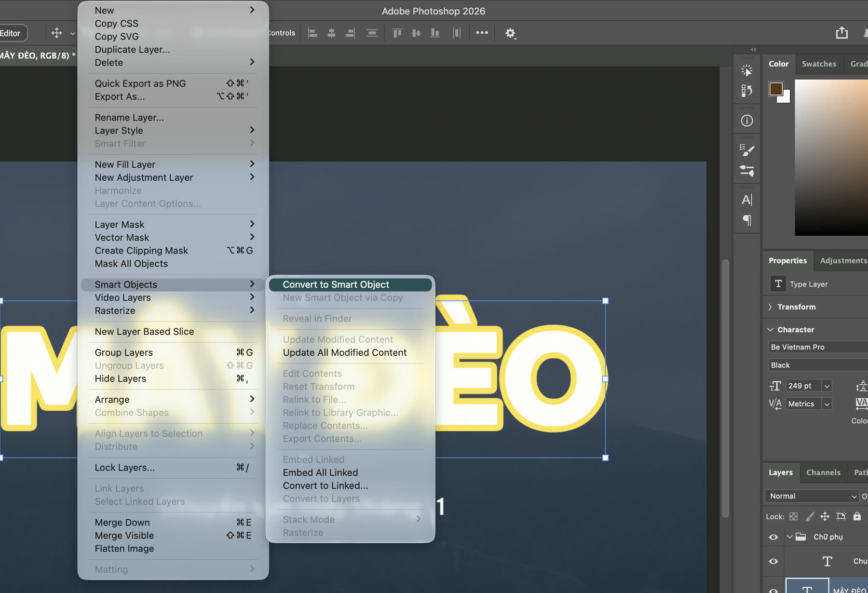Image resolution: width=868 pixels, height=593 pixels.
Task: Open the Adjustments tab
Action: [x=843, y=260]
